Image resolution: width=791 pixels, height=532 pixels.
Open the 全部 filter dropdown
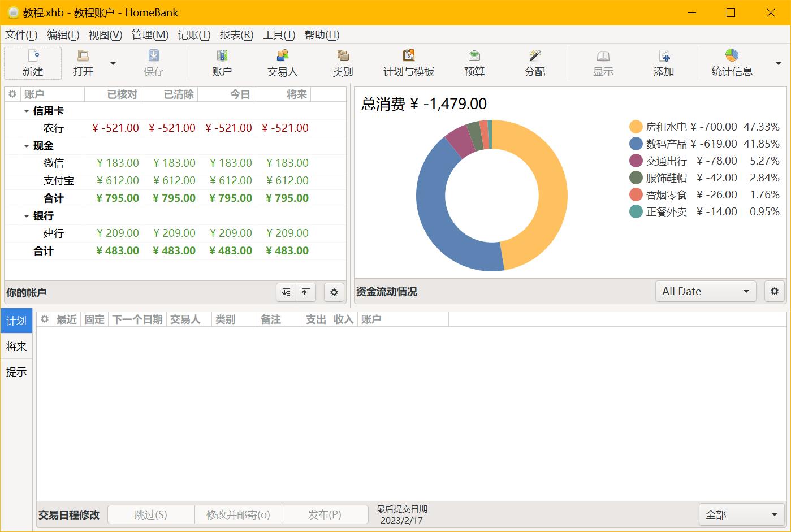pos(741,515)
